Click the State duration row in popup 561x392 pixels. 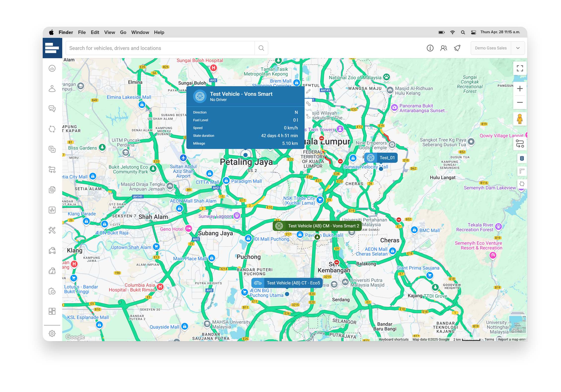coord(245,136)
